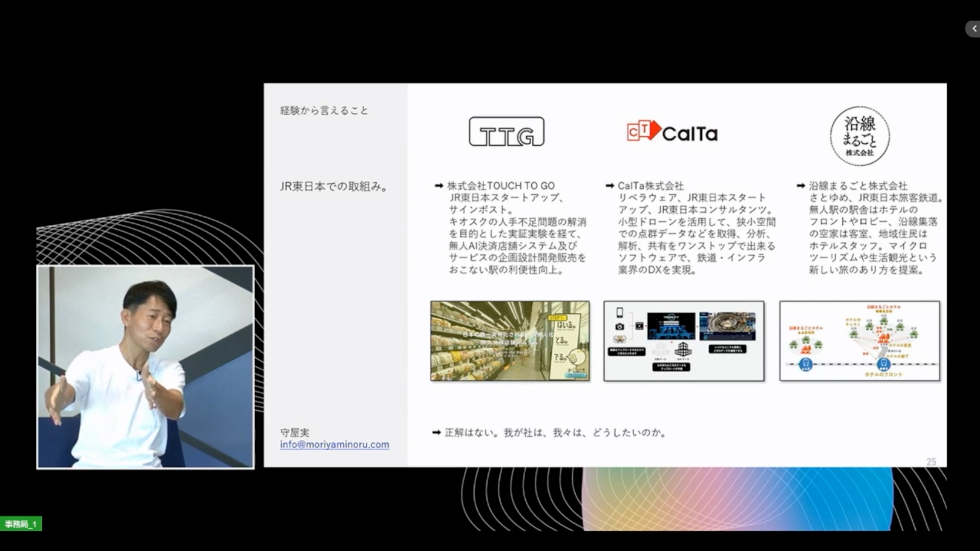Click the 事務局_1 participant label
This screenshot has width=980, height=551.
tap(21, 524)
